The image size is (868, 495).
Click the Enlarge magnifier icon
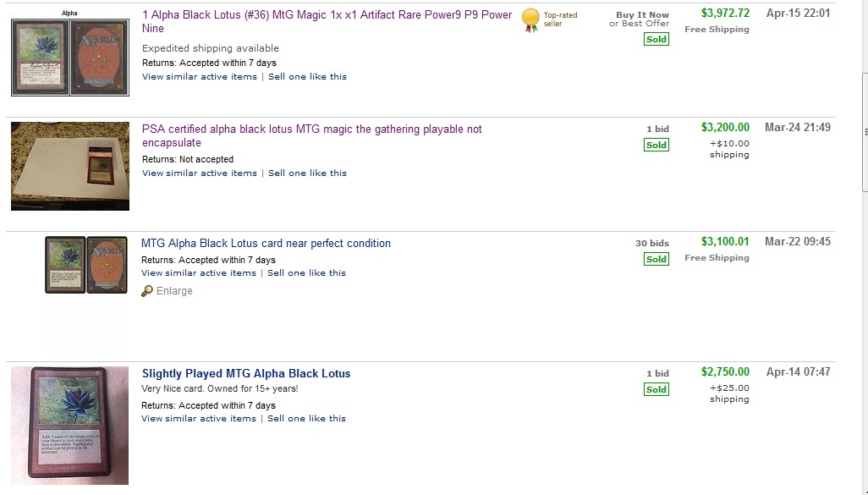(x=147, y=291)
